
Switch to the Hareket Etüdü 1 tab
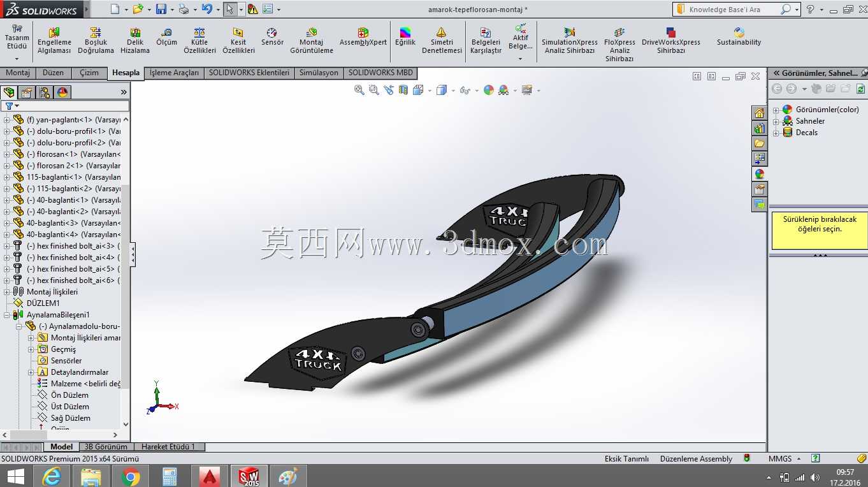[168, 447]
